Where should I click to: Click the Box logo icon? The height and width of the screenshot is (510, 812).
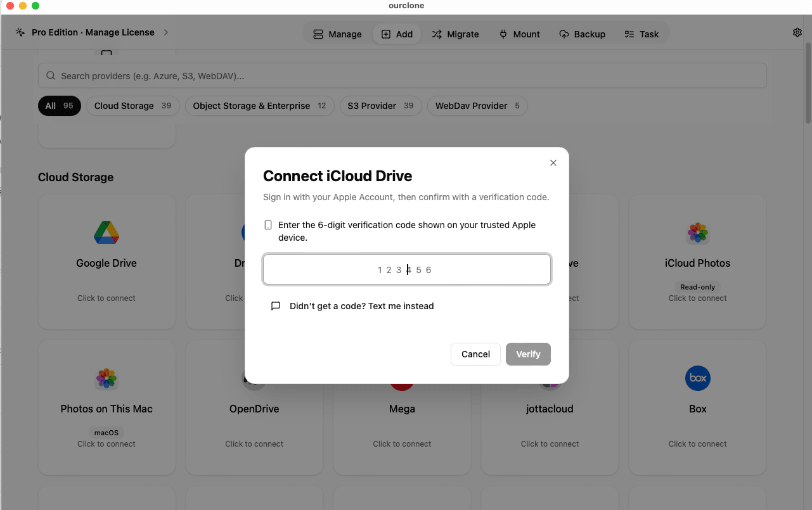pyautogui.click(x=697, y=378)
